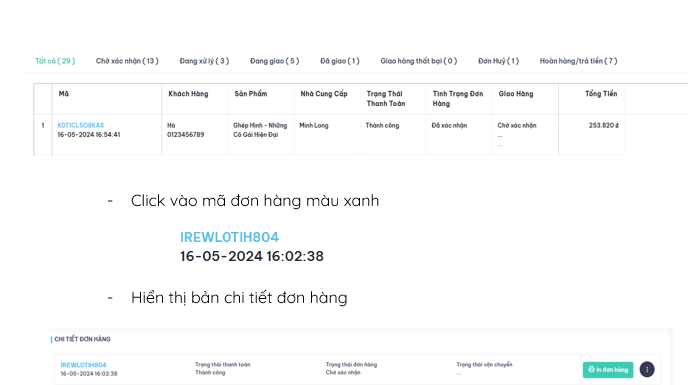Click the In đơn hàng print button
This screenshot has width=688, height=385.
608,370
